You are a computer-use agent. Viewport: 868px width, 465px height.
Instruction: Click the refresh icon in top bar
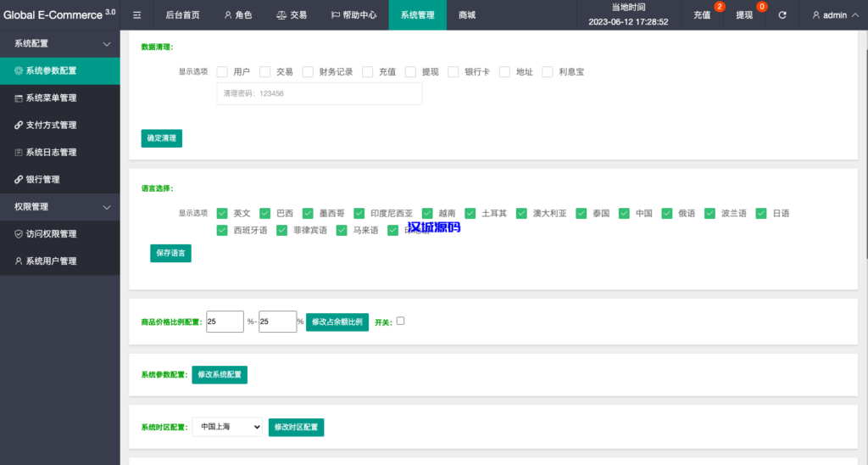click(782, 15)
